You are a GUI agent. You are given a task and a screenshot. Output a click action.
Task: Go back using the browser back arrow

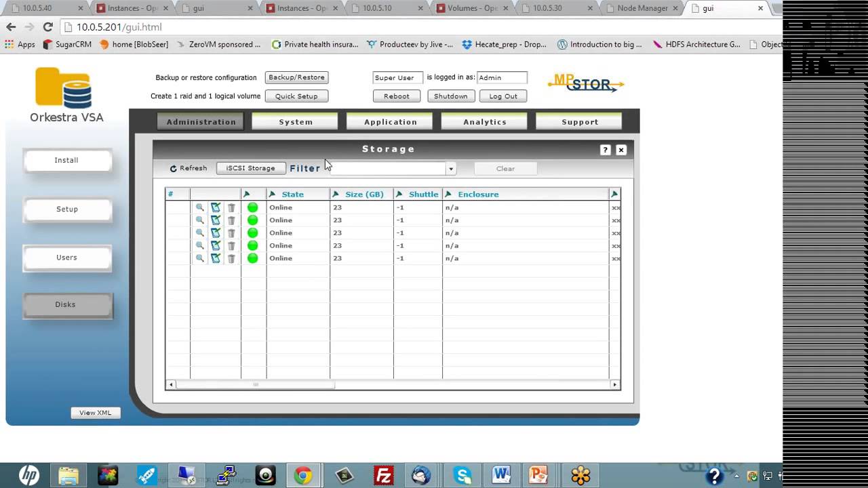click(11, 27)
